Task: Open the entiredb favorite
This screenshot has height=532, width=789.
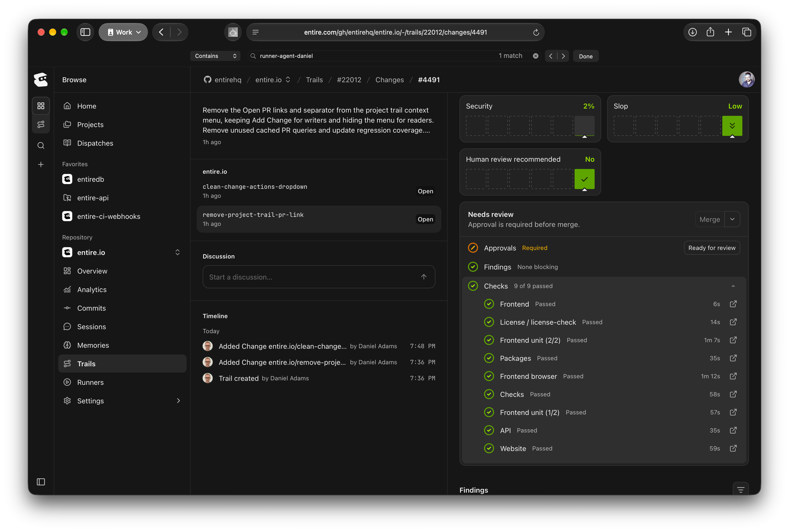Action: tap(122, 179)
